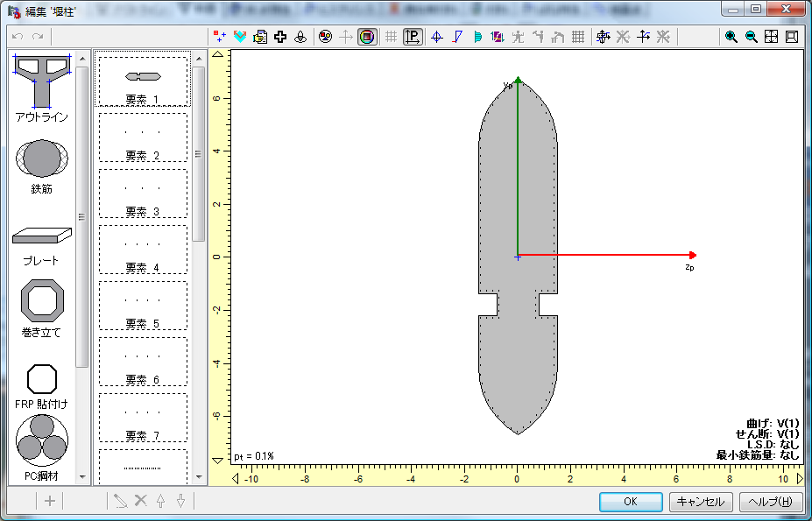This screenshot has height=521, width=812.
Task: Click the horizontal ruler right triangle
Action: point(800,479)
